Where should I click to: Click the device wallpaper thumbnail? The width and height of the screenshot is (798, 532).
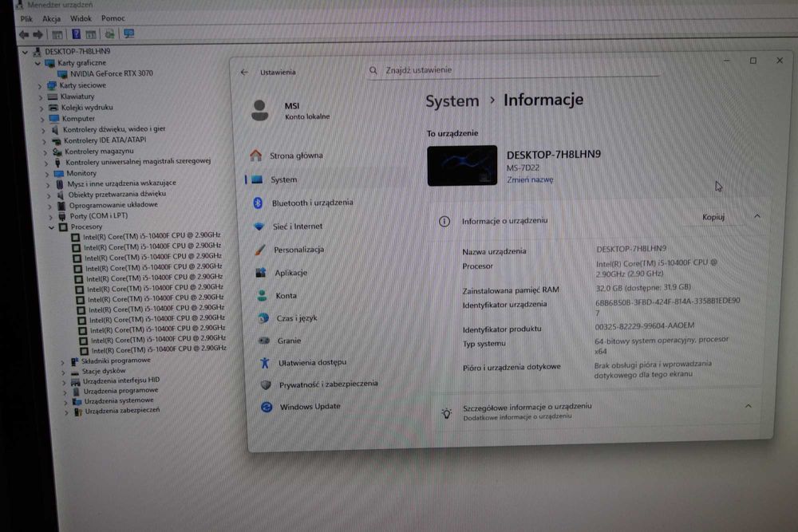(462, 166)
